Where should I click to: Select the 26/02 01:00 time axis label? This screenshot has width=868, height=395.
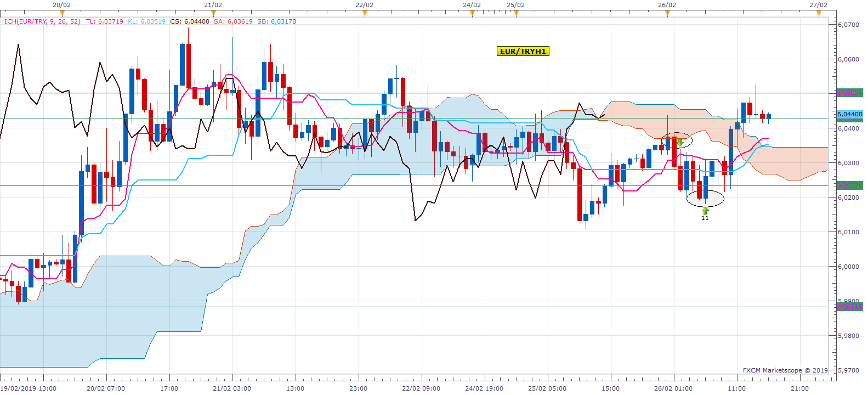[673, 388]
